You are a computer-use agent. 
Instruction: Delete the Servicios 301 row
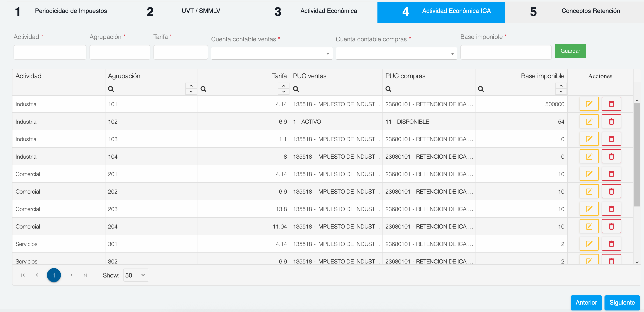(x=611, y=244)
